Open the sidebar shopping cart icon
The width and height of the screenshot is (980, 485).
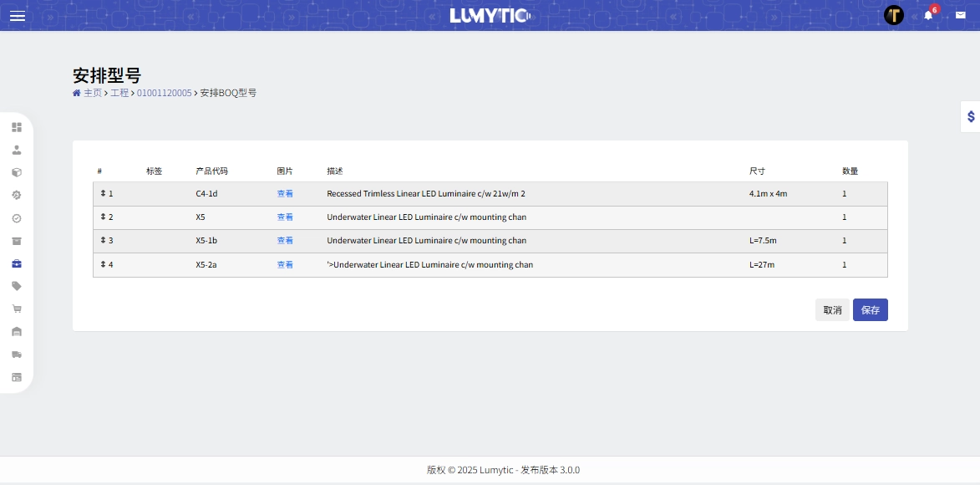[17, 309]
